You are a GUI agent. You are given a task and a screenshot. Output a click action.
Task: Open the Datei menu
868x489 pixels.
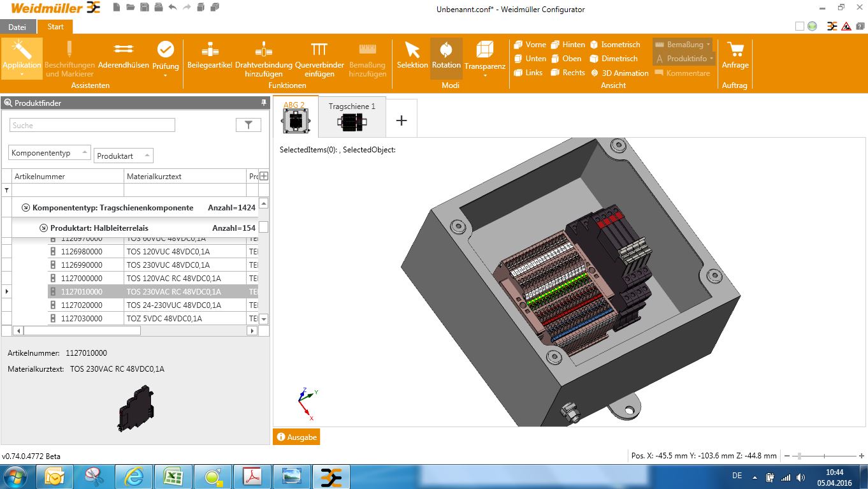click(17, 27)
